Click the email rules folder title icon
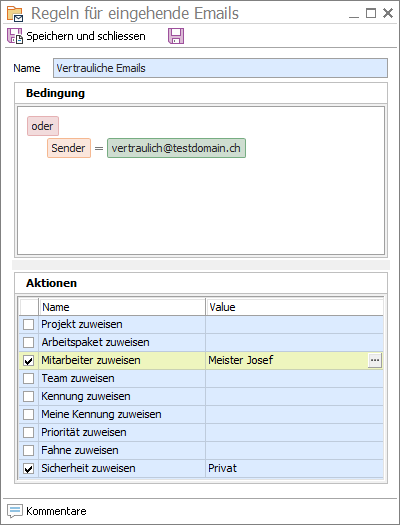This screenshot has height=525, width=400. coord(15,14)
